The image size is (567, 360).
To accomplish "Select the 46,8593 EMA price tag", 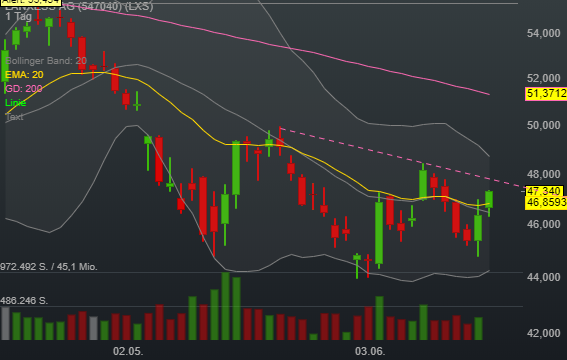I will pos(546,202).
